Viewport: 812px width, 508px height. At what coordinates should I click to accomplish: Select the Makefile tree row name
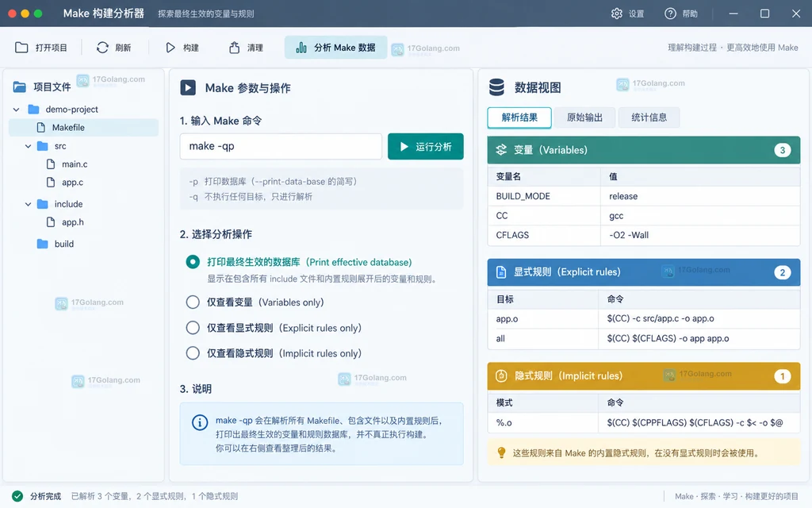tap(68, 128)
